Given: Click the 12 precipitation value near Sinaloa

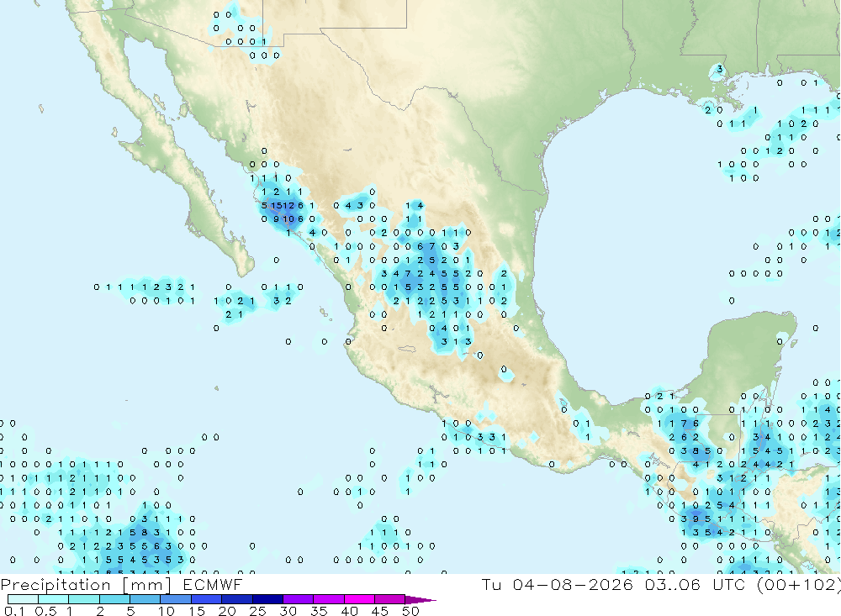Looking at the screenshot, I should [288, 205].
